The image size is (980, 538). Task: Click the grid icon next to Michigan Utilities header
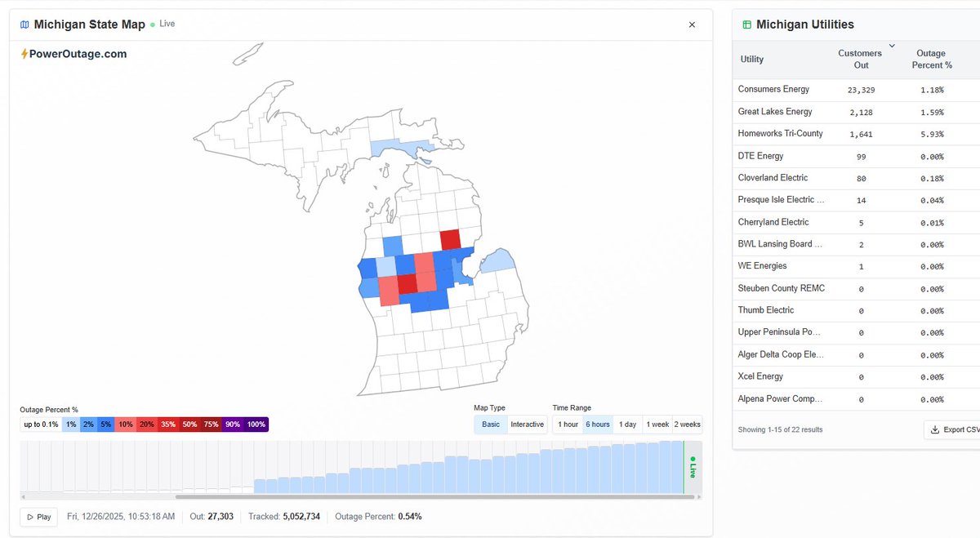[x=746, y=24]
